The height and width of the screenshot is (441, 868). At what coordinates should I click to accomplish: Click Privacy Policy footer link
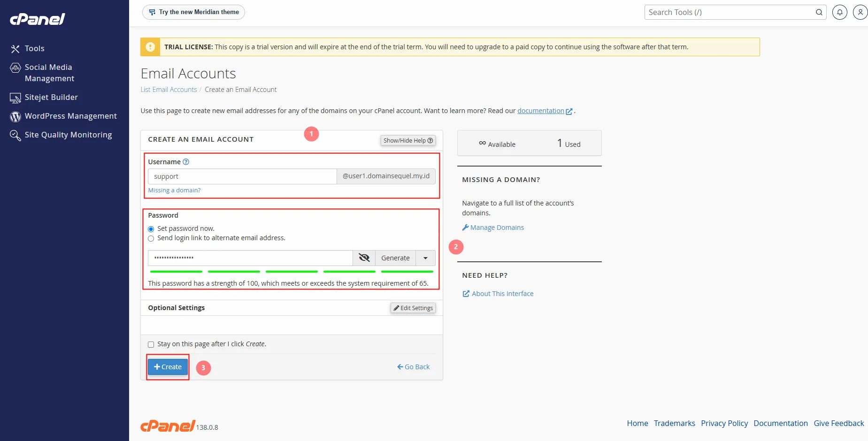tap(724, 423)
